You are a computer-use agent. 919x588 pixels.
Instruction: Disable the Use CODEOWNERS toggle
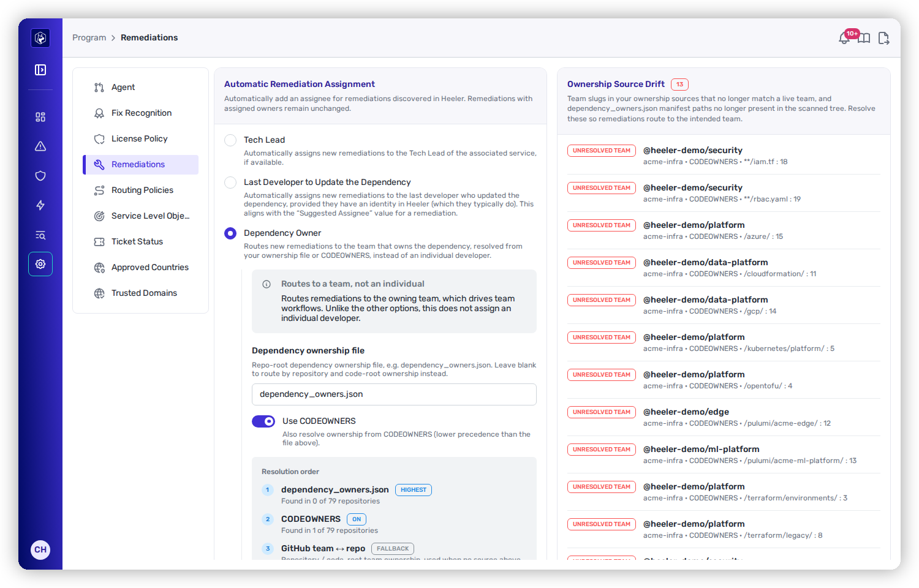263,421
